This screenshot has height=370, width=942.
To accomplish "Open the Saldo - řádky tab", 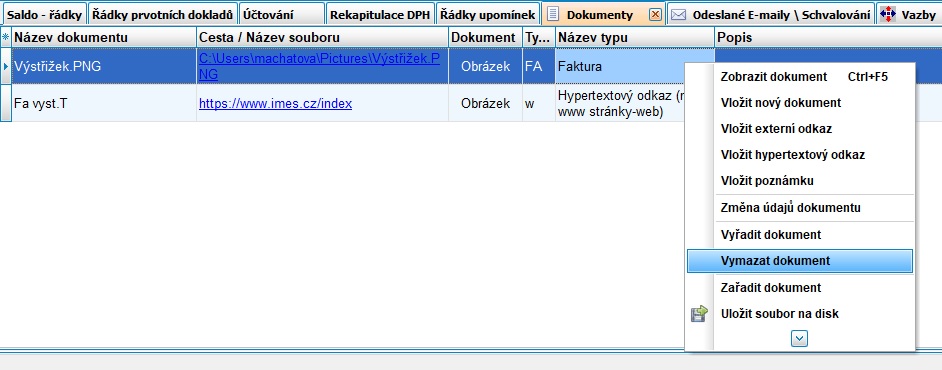I will pyautogui.click(x=44, y=15).
